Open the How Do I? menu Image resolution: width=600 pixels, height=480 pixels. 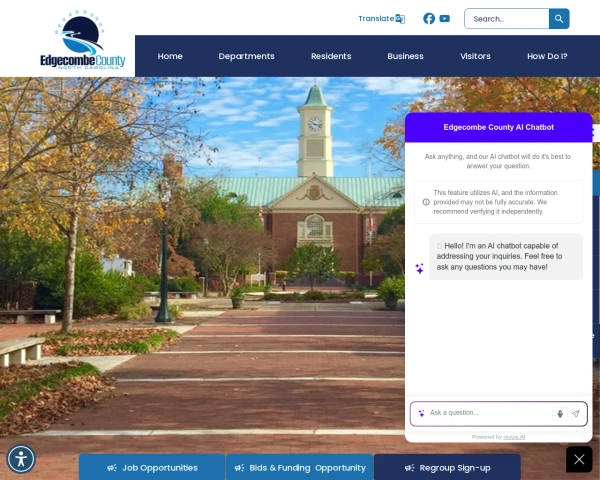[547, 56]
